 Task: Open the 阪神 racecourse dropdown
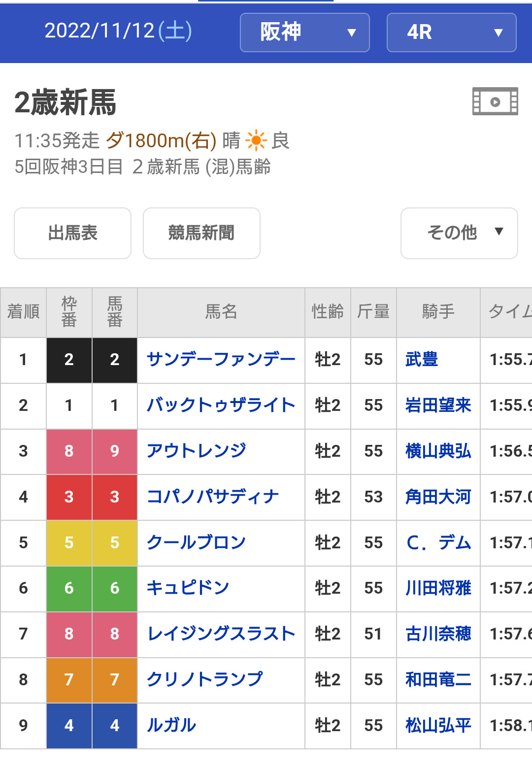click(x=304, y=33)
